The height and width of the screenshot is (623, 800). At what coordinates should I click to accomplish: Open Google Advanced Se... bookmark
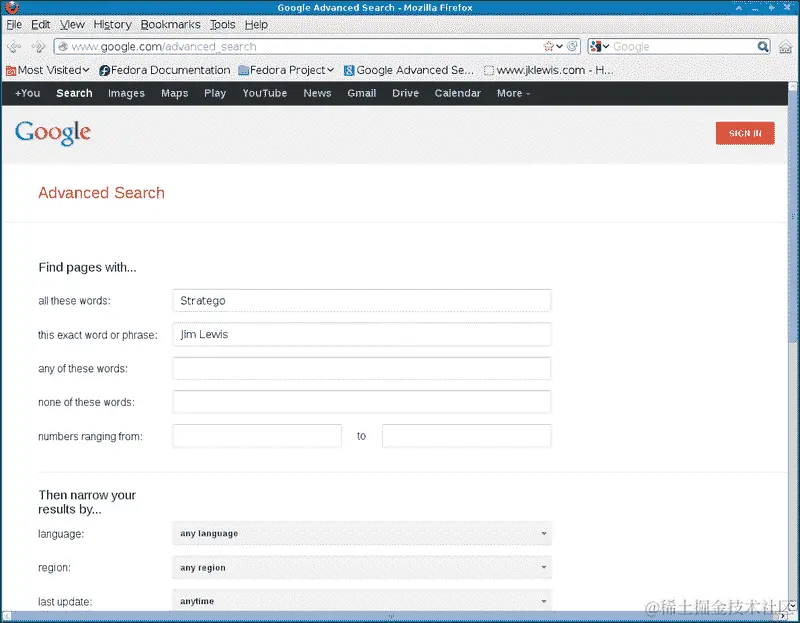(x=409, y=70)
